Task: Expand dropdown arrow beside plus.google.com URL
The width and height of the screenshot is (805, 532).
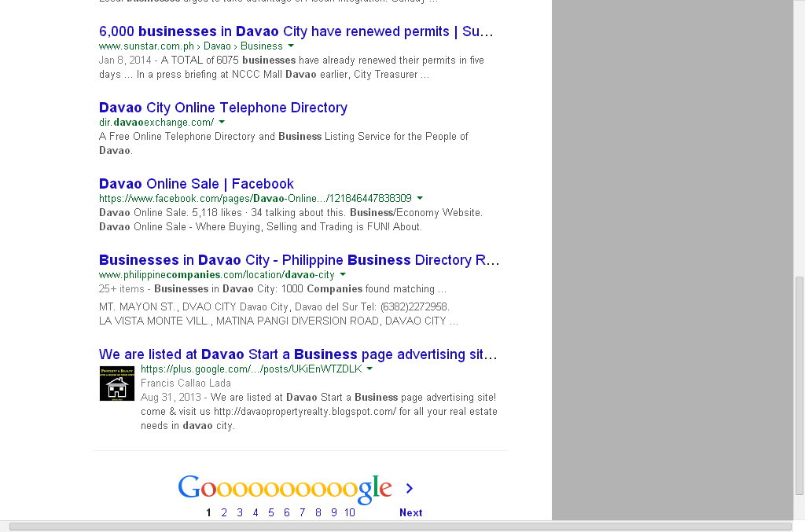Action: (369, 369)
